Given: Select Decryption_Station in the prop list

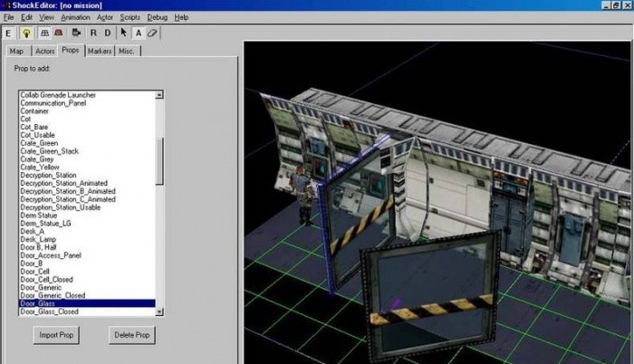Looking at the screenshot, I should 48,175.
